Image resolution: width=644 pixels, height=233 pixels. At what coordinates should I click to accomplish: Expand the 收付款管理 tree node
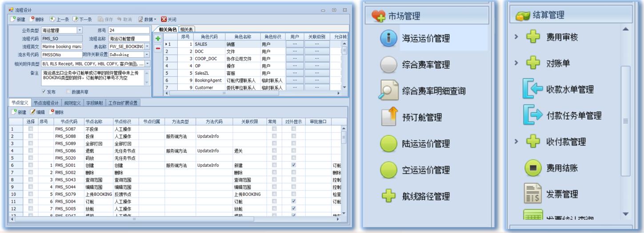tap(516, 142)
